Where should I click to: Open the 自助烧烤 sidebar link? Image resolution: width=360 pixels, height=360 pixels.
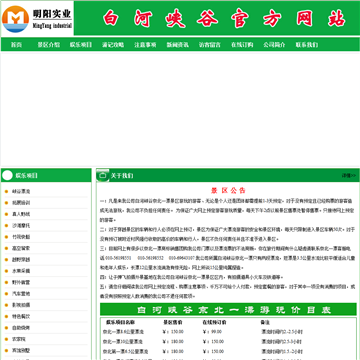(21, 328)
